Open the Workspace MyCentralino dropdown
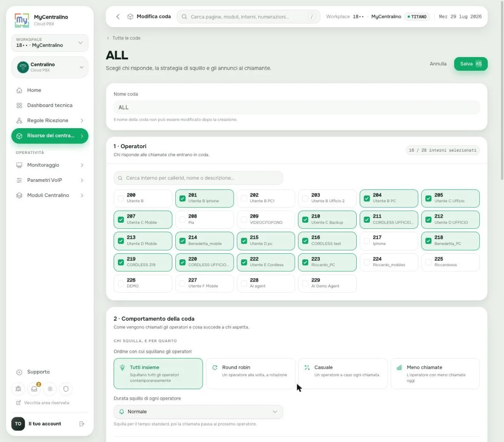This screenshot has width=504, height=442. 50,43
